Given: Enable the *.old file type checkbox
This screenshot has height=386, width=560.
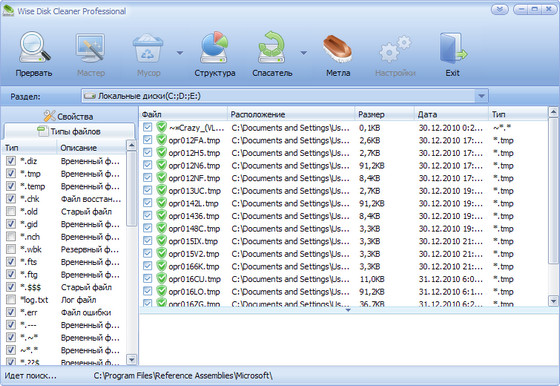Looking at the screenshot, I should coord(11,211).
